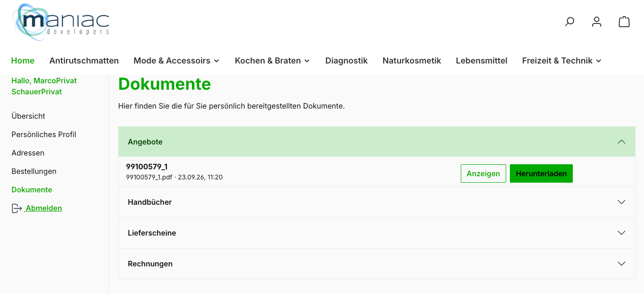Collapse the Angebote section chevron
Viewport: 644px width, 294px height.
(x=621, y=142)
